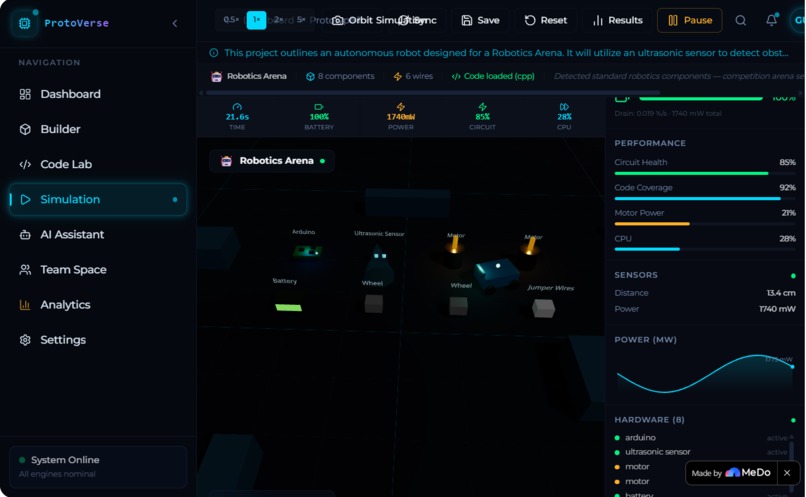
Task: Click the Analytics bar chart icon
Action: (25, 305)
